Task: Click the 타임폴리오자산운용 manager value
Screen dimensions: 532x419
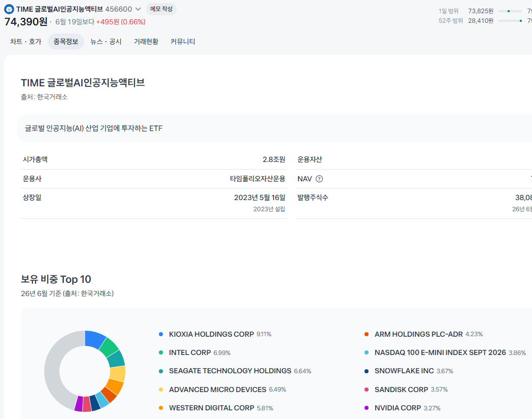Action: [257, 179]
